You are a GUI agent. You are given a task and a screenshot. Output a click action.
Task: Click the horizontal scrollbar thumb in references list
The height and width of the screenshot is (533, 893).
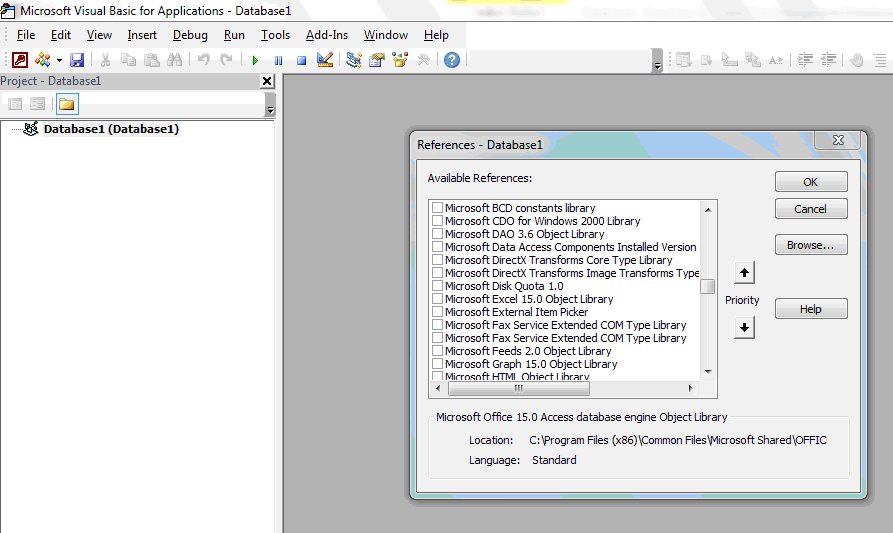(519, 388)
